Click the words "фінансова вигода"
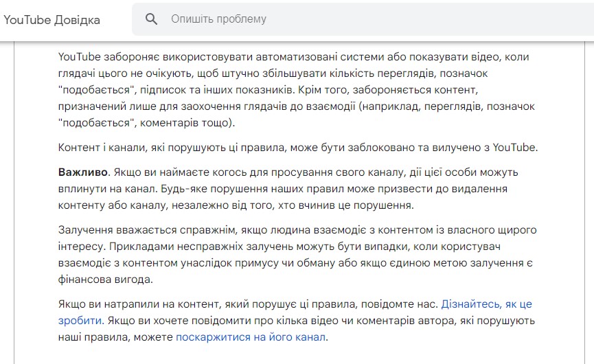This screenshot has width=594, height=364. [x=105, y=280]
